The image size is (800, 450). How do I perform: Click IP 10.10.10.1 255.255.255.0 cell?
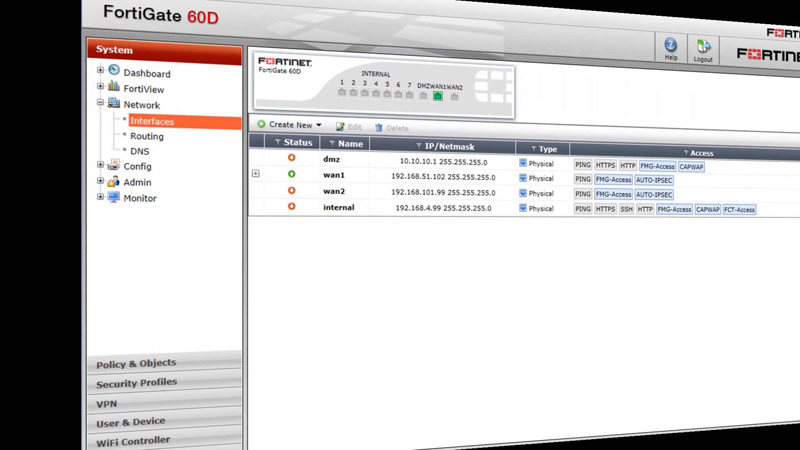(443, 161)
